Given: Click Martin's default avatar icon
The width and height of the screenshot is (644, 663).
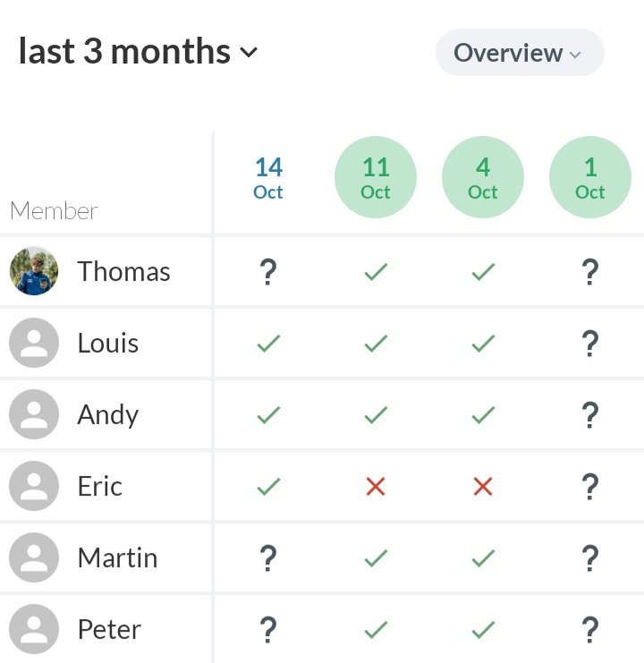Looking at the screenshot, I should pos(34,557).
